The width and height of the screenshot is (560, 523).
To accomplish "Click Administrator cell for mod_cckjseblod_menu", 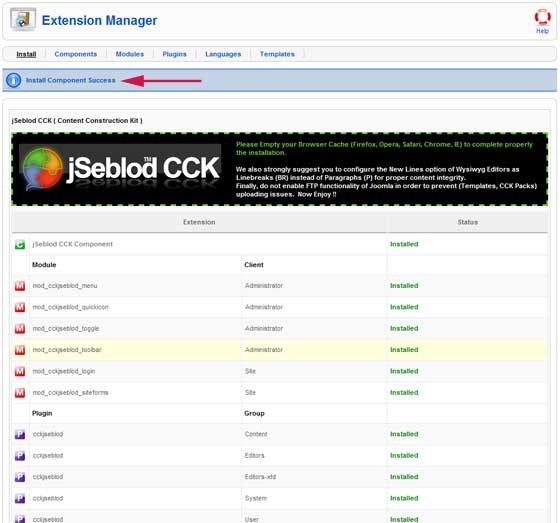I will pos(264,285).
